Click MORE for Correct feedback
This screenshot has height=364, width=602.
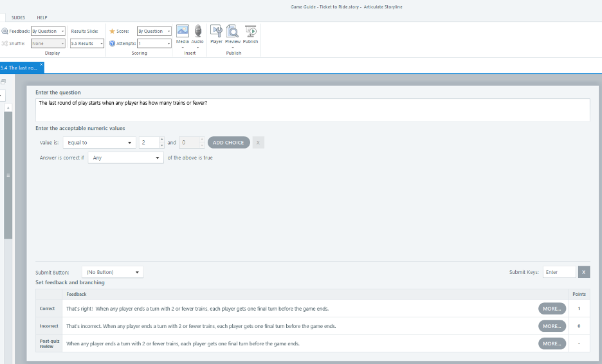552,308
